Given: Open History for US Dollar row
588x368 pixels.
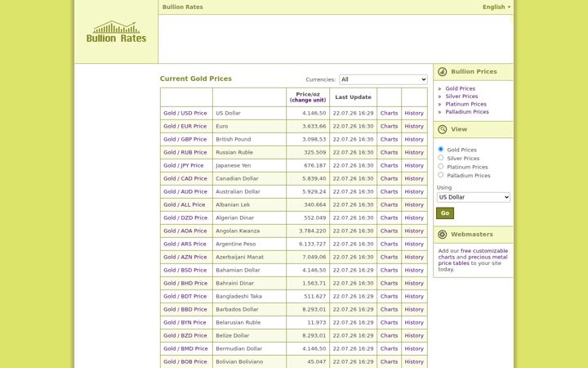Looking at the screenshot, I should point(414,113).
